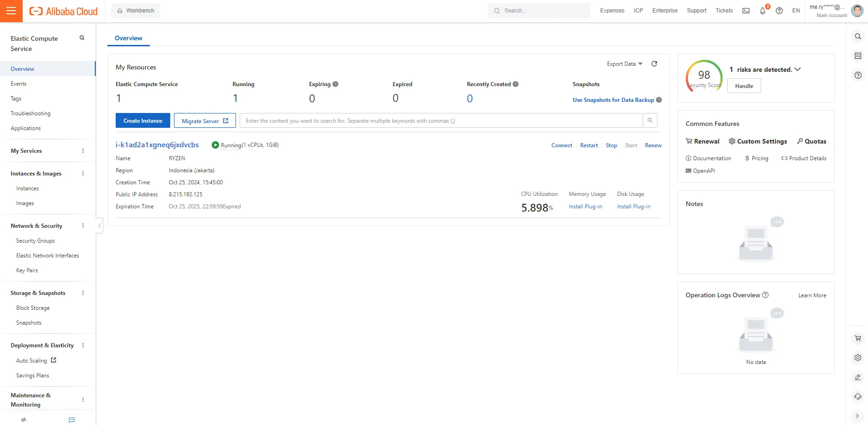Click the security score gauge showing 98
Viewport: 868px width, 426px height.
pyautogui.click(x=704, y=76)
